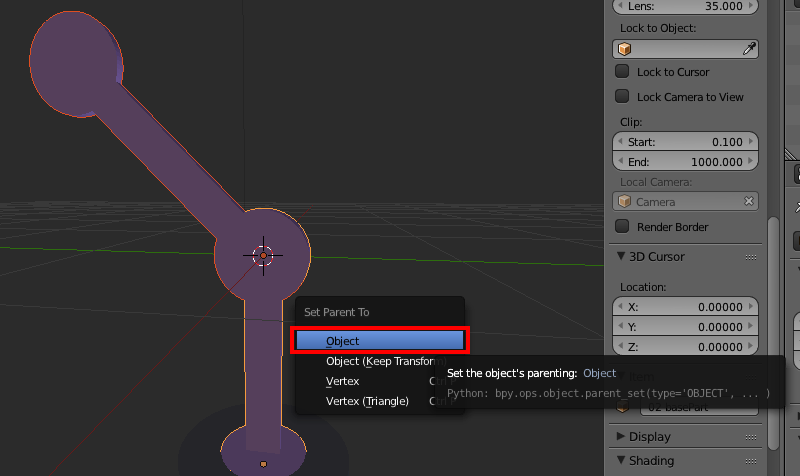
Task: Click the Clip End value field
Action: (685, 162)
